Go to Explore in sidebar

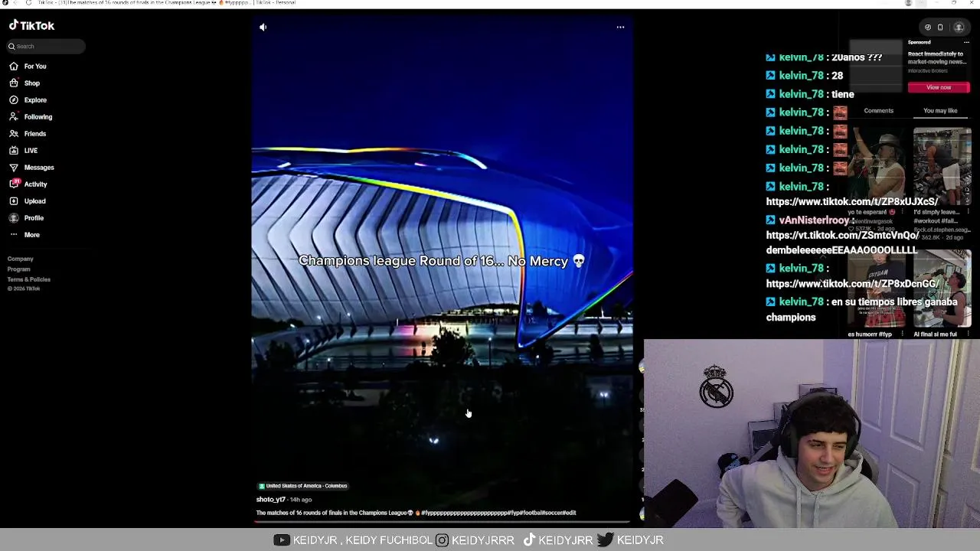[x=28, y=100]
